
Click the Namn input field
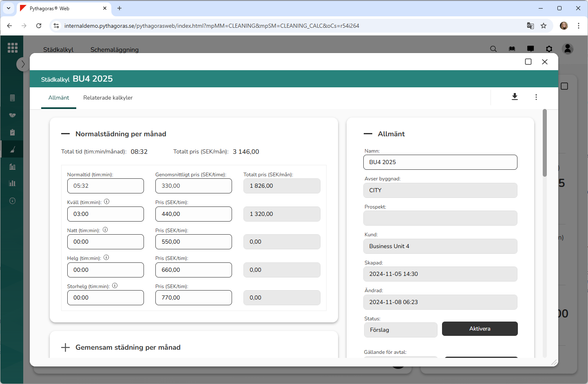click(440, 162)
